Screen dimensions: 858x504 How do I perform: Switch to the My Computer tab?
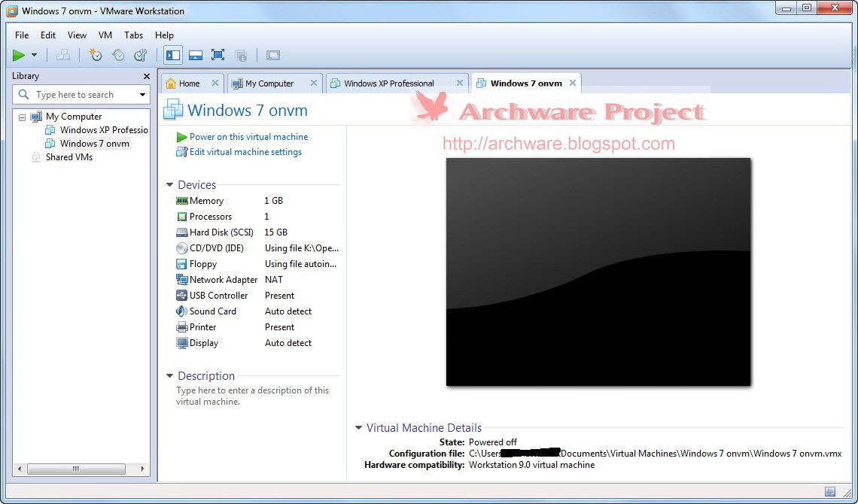point(269,83)
